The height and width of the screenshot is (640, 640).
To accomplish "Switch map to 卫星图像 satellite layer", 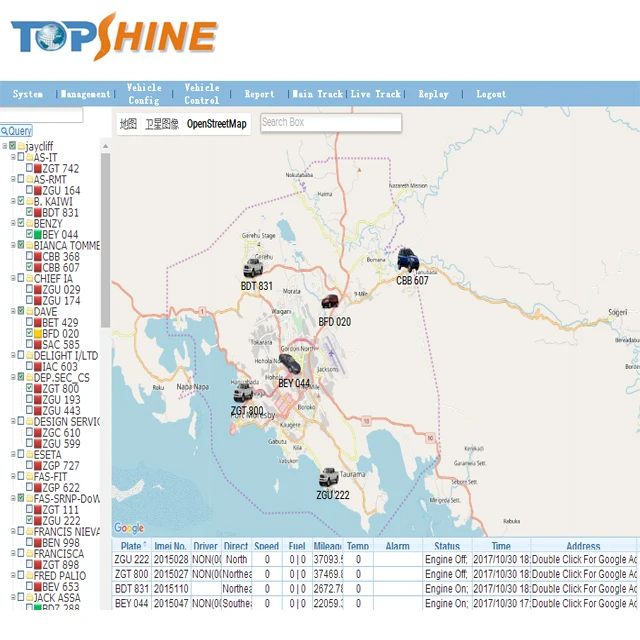I will [162, 124].
